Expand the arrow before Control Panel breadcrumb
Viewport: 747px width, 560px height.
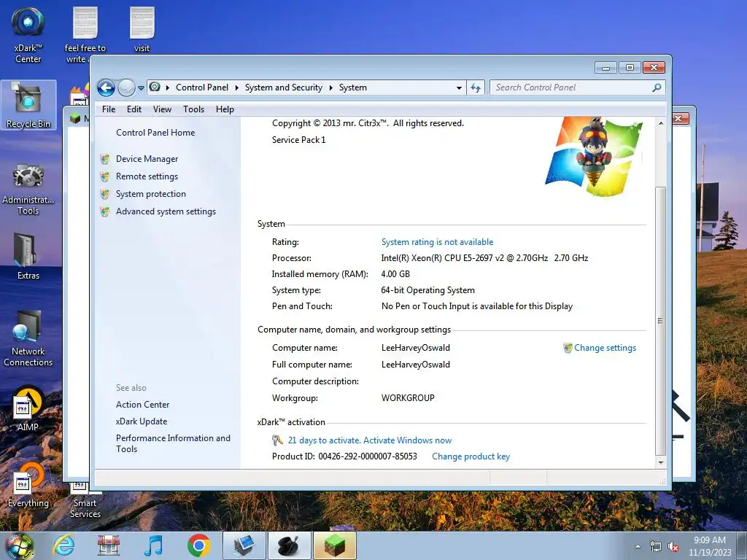tap(168, 87)
